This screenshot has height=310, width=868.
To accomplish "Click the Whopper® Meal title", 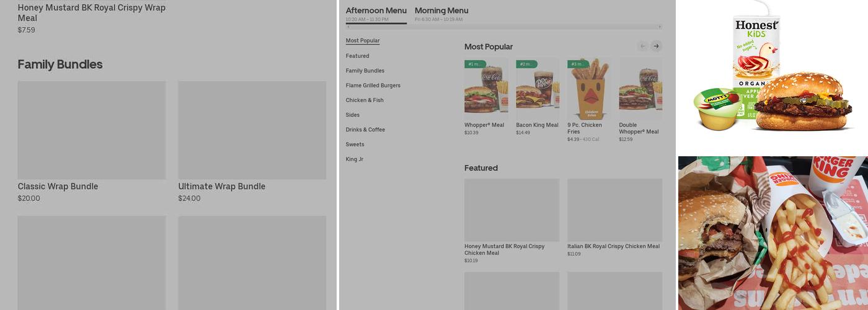I will 484,125.
